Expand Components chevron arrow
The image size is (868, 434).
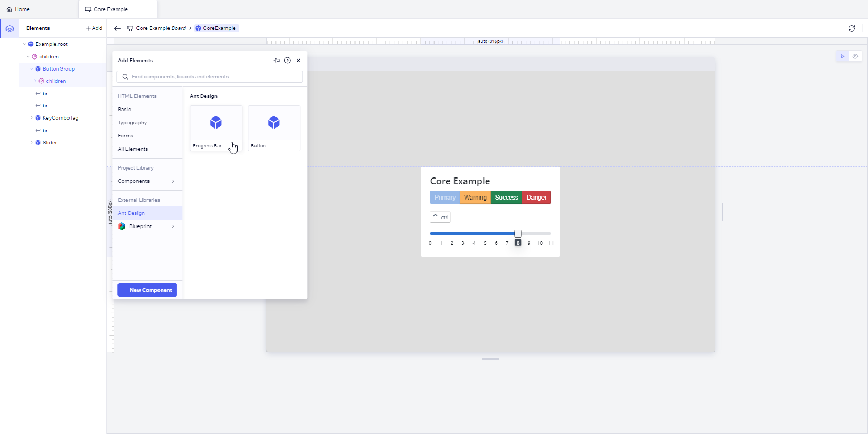tap(173, 181)
